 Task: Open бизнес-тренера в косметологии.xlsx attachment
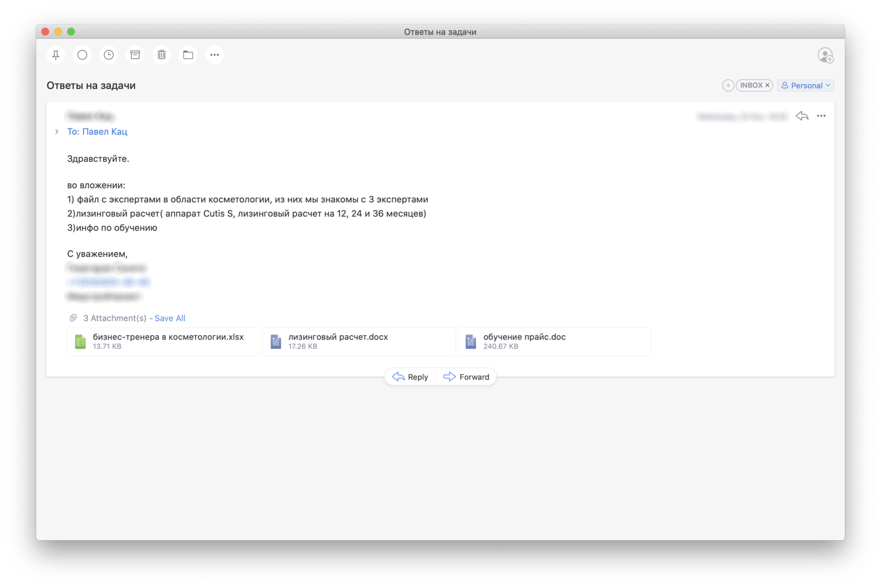tap(164, 341)
